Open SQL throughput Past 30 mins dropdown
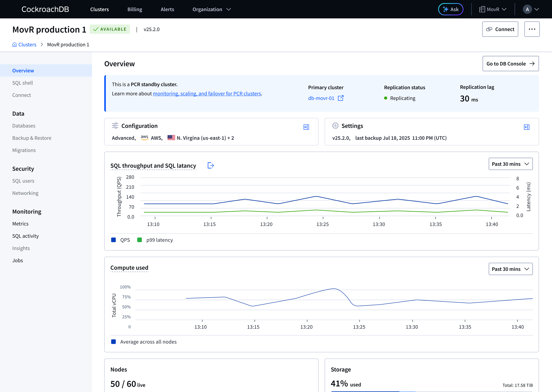The image size is (552, 392). pyautogui.click(x=510, y=164)
